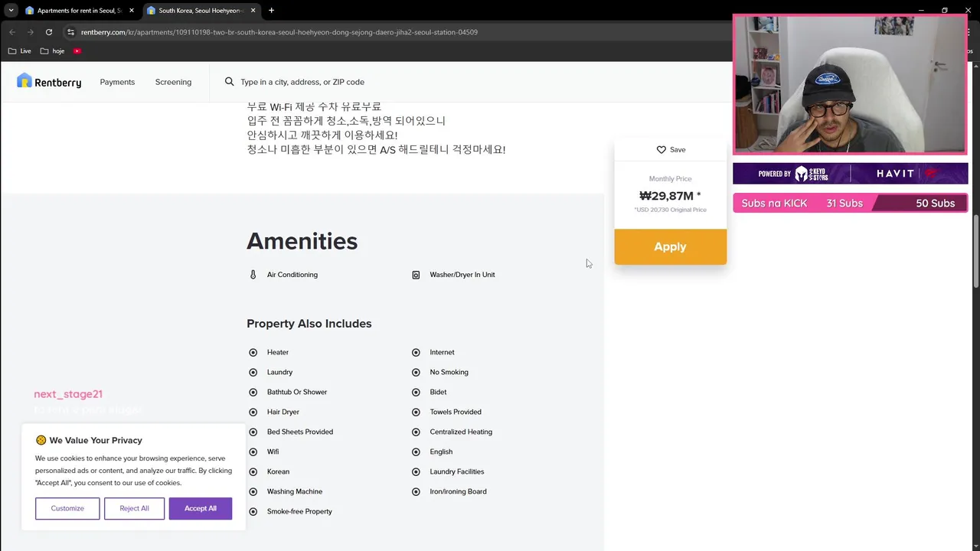Image resolution: width=980 pixels, height=551 pixels.
Task: Select the Bidet radio bullet
Action: click(416, 392)
